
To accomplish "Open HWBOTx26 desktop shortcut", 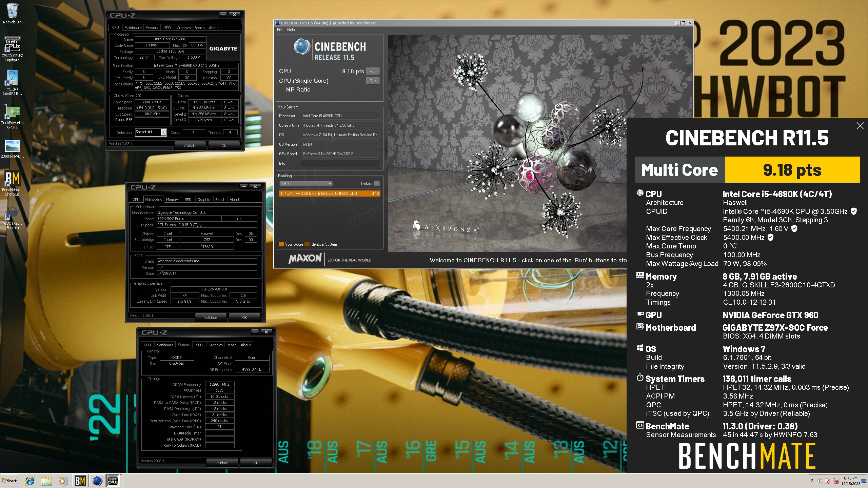I will pos(12,217).
